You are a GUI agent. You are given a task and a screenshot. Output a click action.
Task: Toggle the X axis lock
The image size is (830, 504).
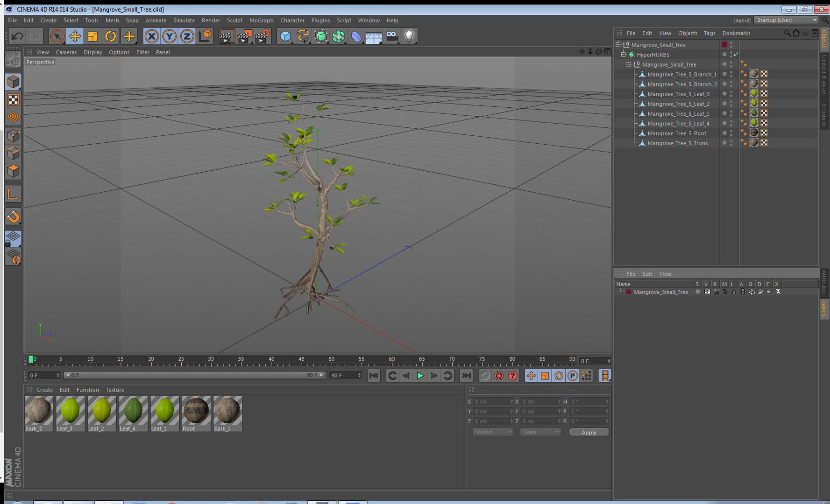pos(151,36)
